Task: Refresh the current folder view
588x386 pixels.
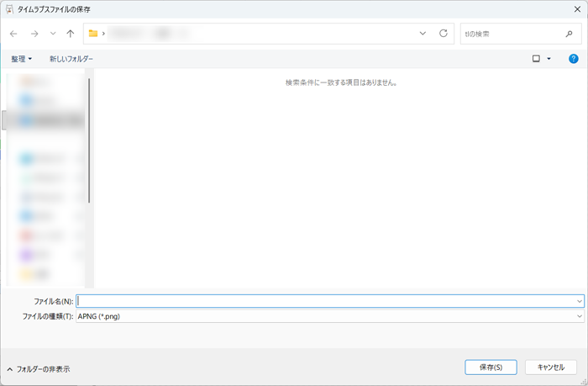Action: (x=444, y=34)
